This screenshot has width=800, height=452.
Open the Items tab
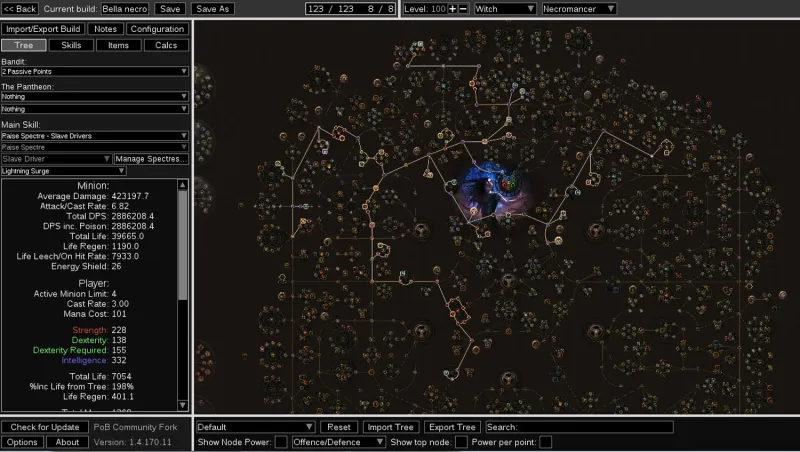[118, 45]
